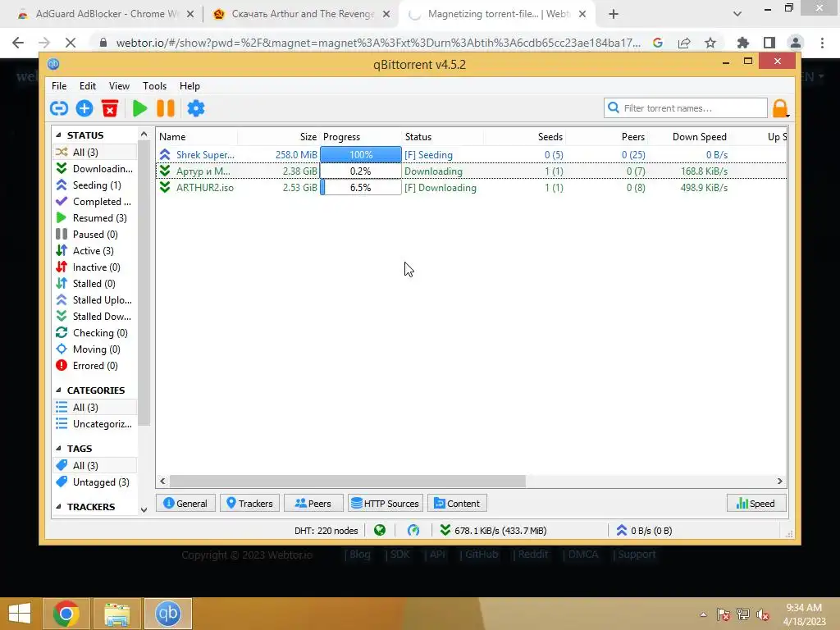Sort torrents by Down Speed column
The height and width of the screenshot is (630, 840).
pos(689,137)
